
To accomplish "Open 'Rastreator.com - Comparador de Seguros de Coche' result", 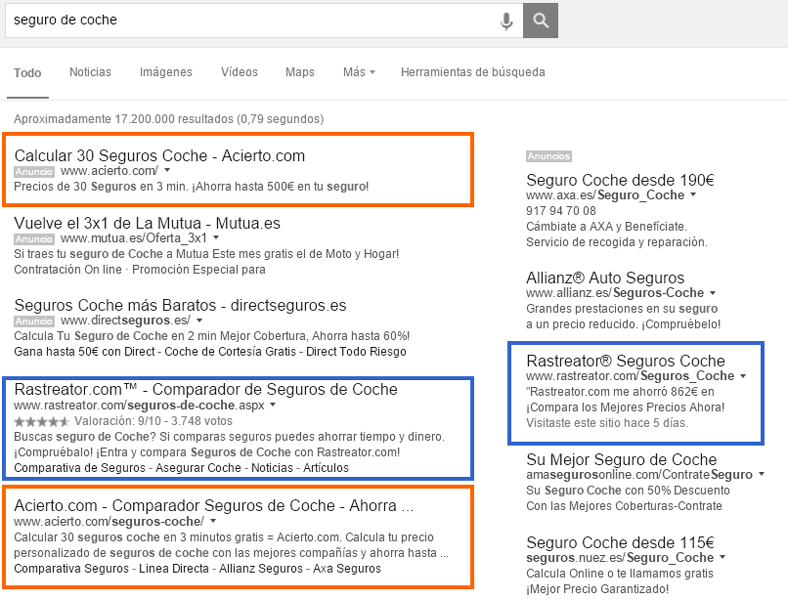I will tap(206, 389).
